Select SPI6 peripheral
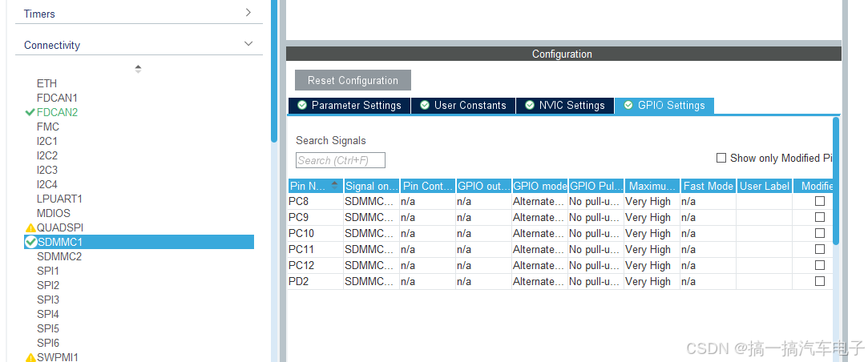 click(47, 343)
